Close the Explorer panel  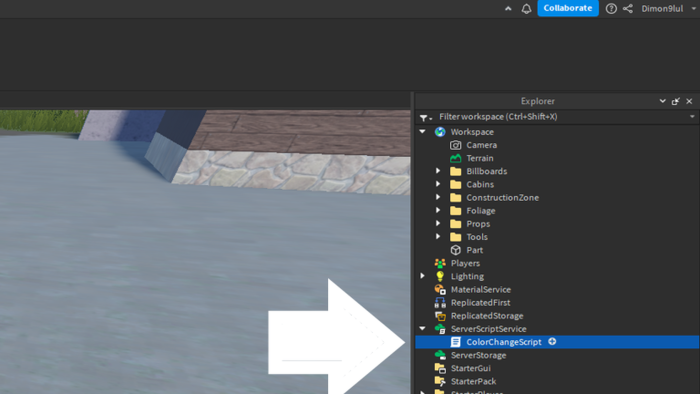[x=689, y=101]
